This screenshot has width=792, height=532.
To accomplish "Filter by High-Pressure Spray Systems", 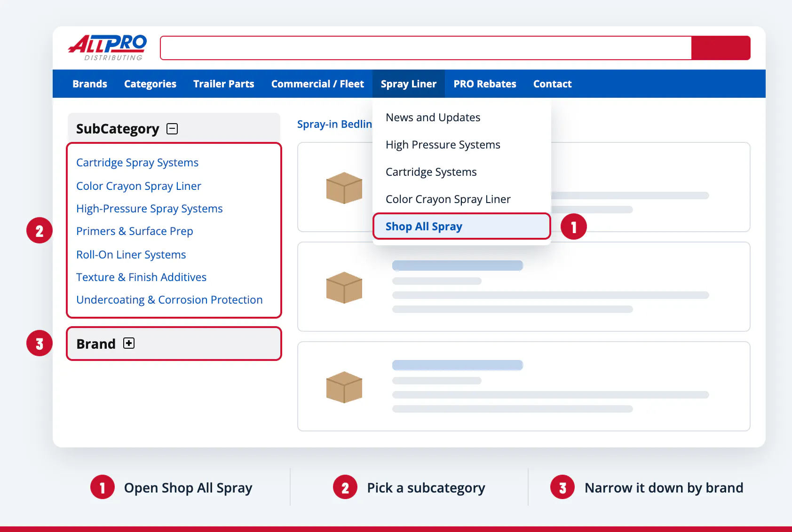I will [150, 209].
